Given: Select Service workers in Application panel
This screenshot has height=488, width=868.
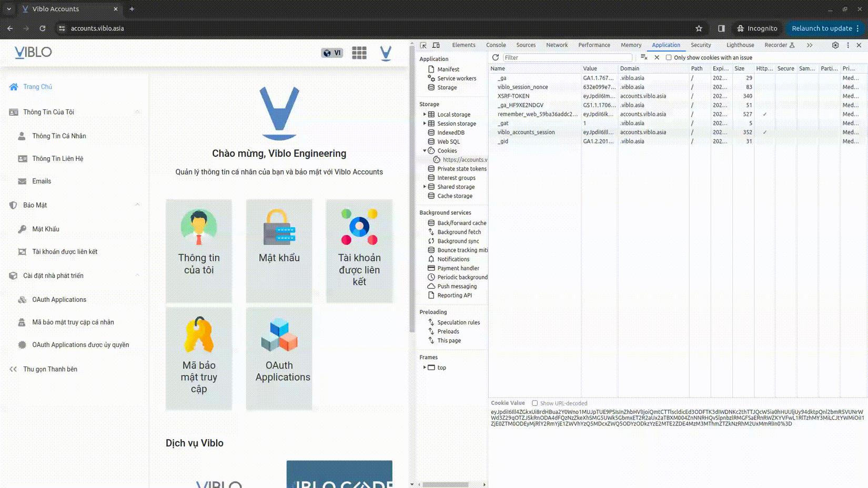Looking at the screenshot, I should (x=457, y=78).
